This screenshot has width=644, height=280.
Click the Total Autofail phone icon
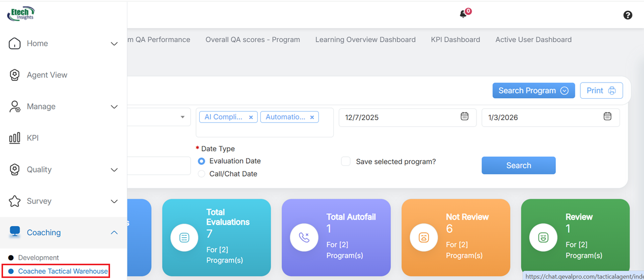pos(304,237)
